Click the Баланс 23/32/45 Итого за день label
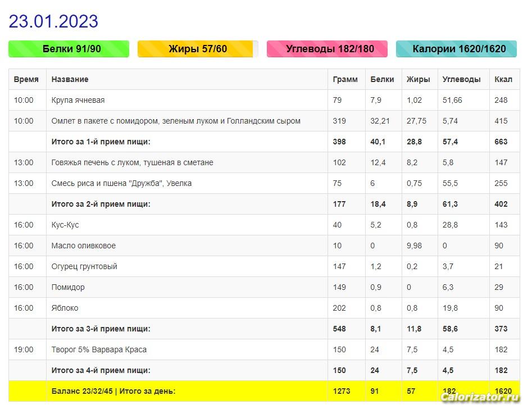Viewport: 532px width, 409px height. coord(113,391)
